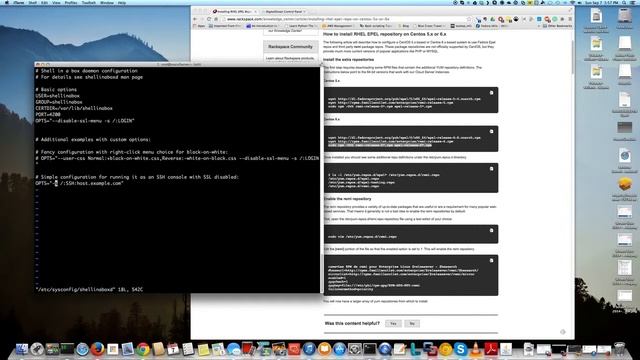Open the Toolbelt menu
Screen dimensions: 640x360
[x=89, y=2]
